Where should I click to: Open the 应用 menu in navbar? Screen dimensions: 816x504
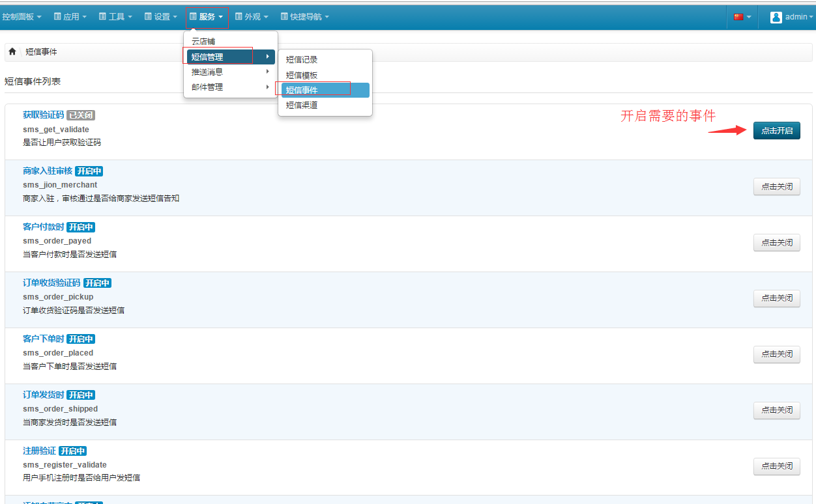(x=70, y=17)
